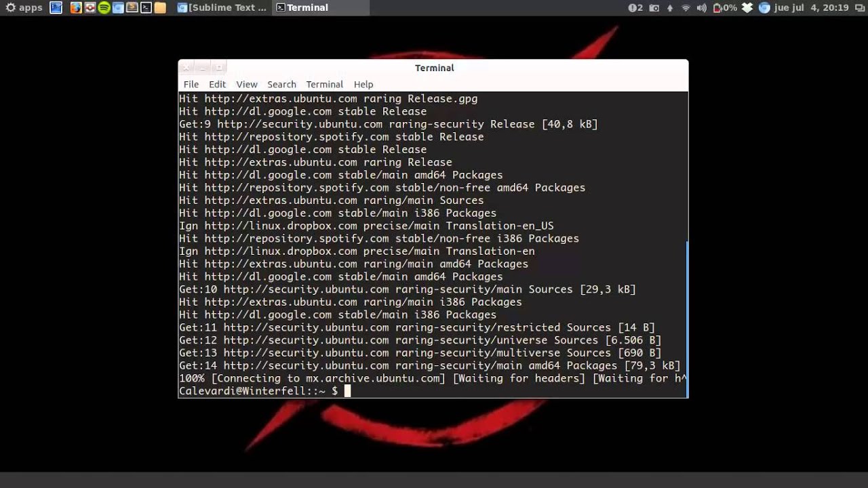Screen dimensions: 868x488
Task: Click the battery 0% indicator
Action: (725, 8)
